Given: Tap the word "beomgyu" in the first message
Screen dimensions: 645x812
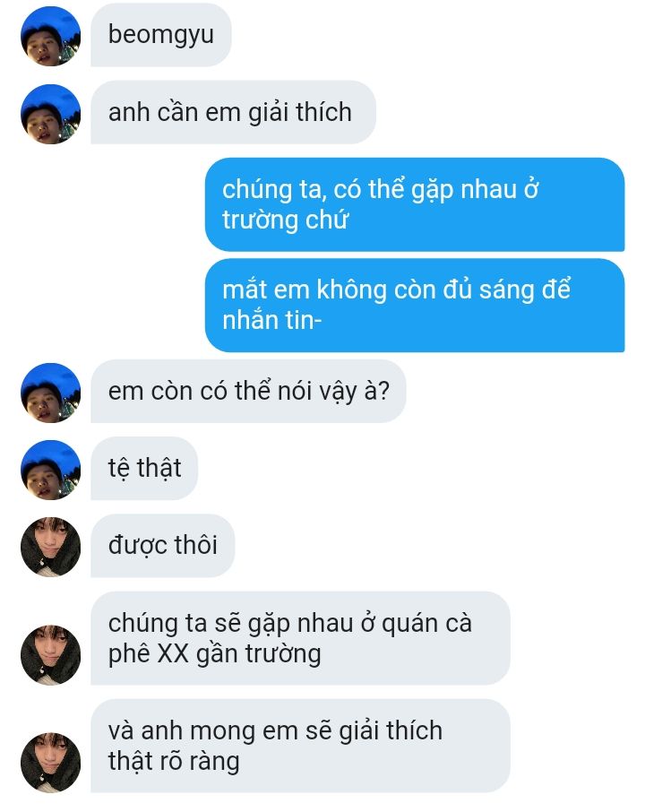Looking at the screenshot, I should point(161,35).
